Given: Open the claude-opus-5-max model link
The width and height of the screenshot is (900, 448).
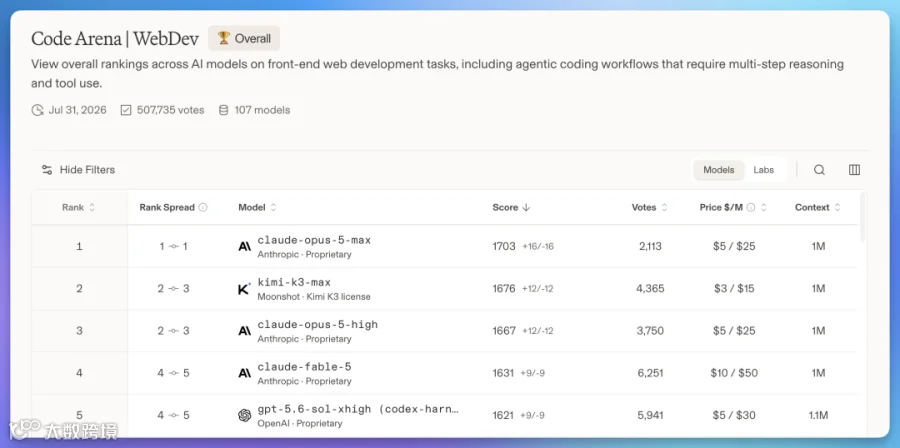Looking at the screenshot, I should [x=314, y=240].
